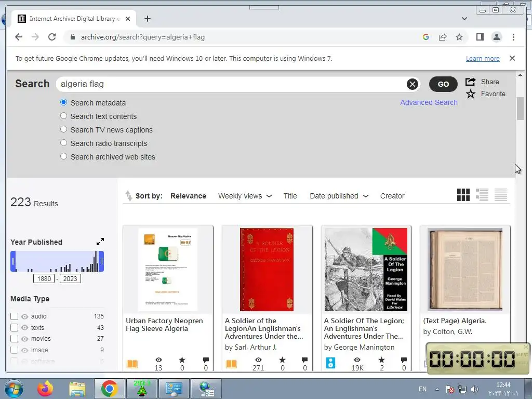Reload the archive.org page

[x=52, y=37]
